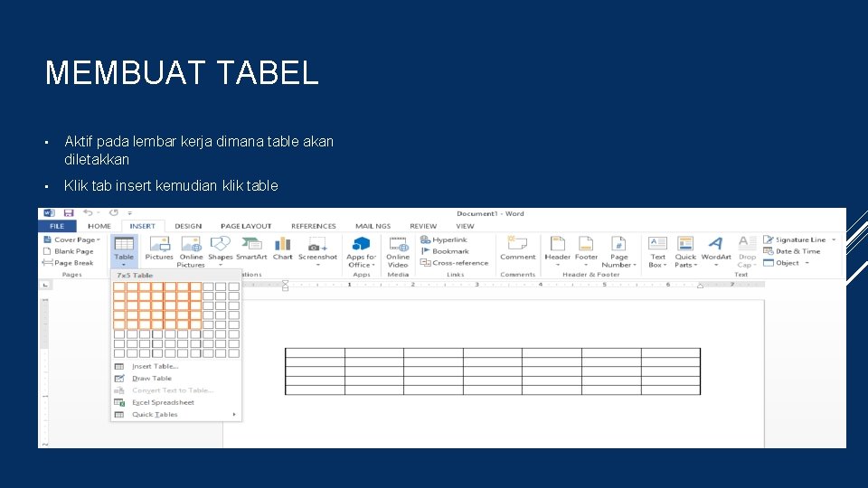The height and width of the screenshot is (488, 868).
Task: Click the Comment icon
Action: (517, 249)
